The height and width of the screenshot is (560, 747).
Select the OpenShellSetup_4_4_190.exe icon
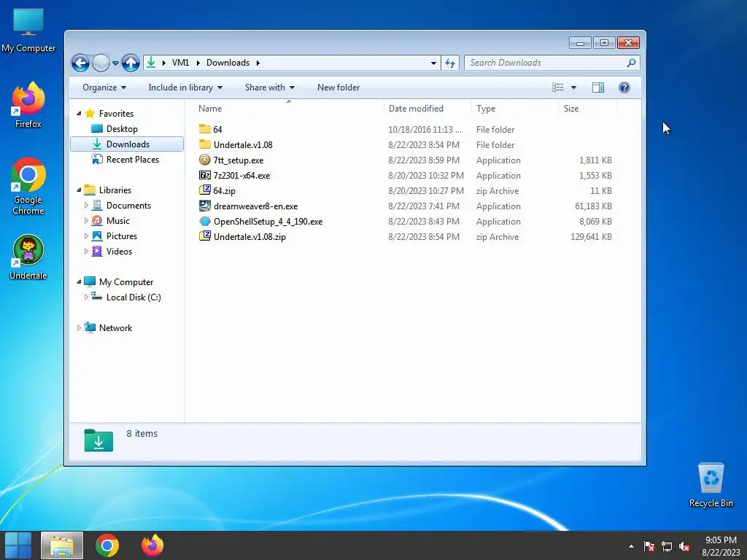[205, 221]
